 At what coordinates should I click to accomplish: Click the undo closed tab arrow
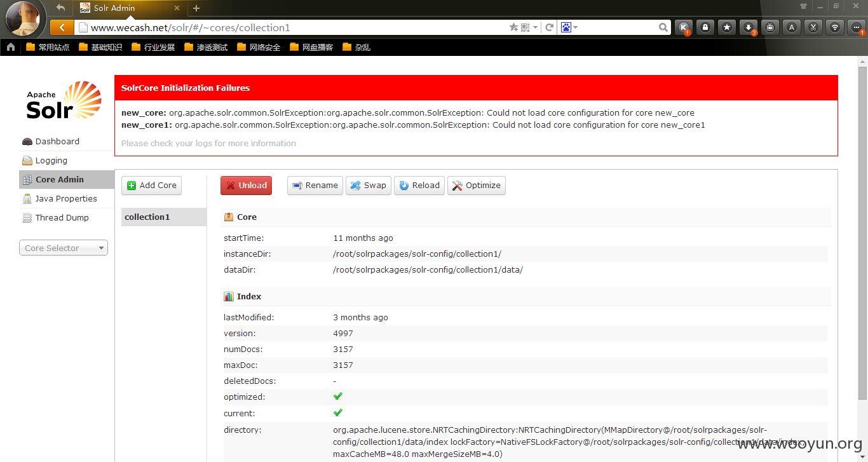tap(60, 8)
